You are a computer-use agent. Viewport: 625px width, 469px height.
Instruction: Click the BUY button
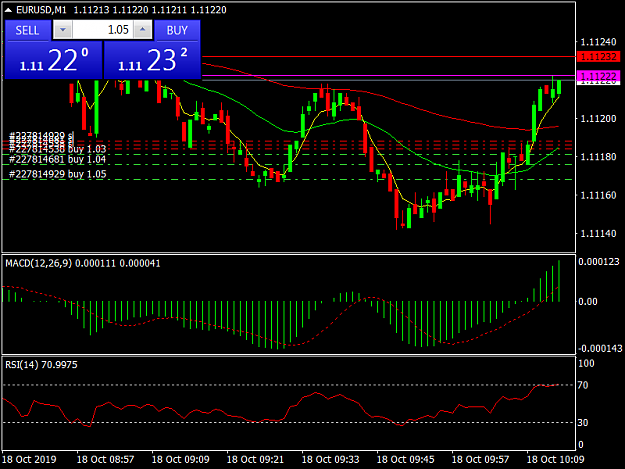pos(177,31)
